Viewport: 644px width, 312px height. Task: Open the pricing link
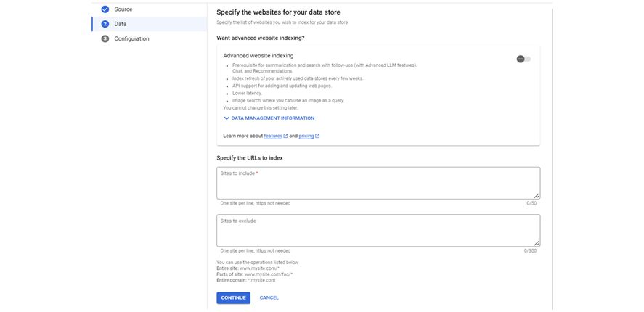pyautogui.click(x=306, y=136)
